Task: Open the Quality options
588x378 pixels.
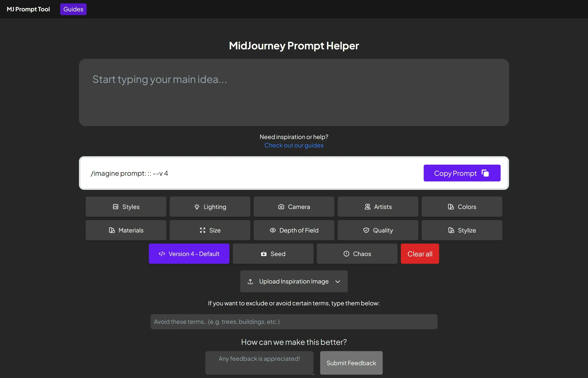Action: 378,230
